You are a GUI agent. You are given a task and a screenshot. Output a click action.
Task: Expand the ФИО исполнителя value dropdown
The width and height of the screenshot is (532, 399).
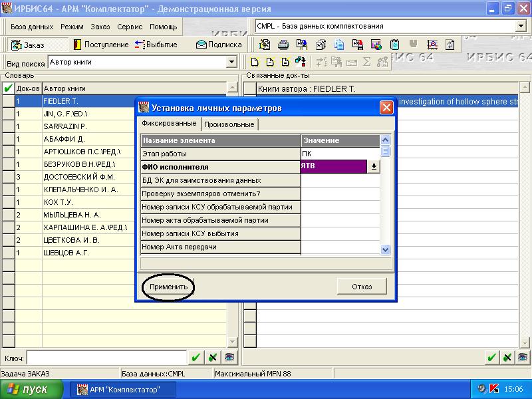point(374,167)
